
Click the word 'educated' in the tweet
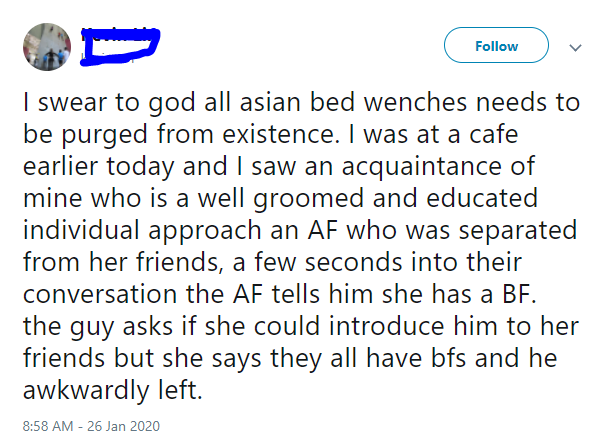pyautogui.click(x=482, y=198)
